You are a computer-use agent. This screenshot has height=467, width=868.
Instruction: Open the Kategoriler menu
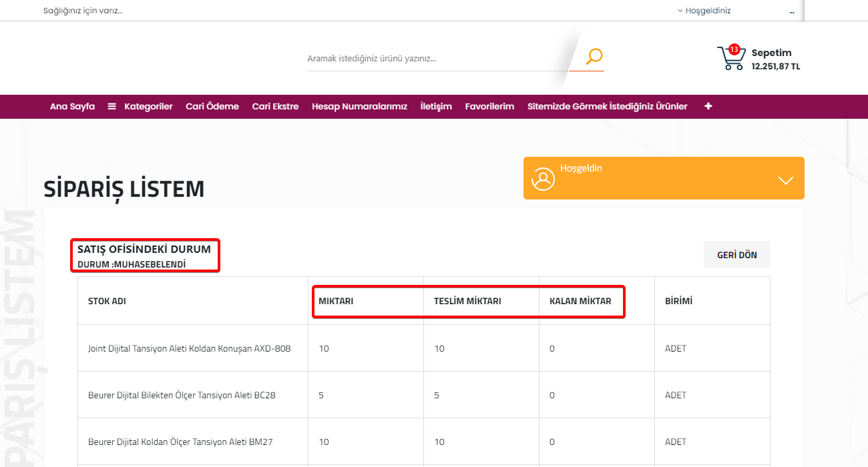(148, 106)
